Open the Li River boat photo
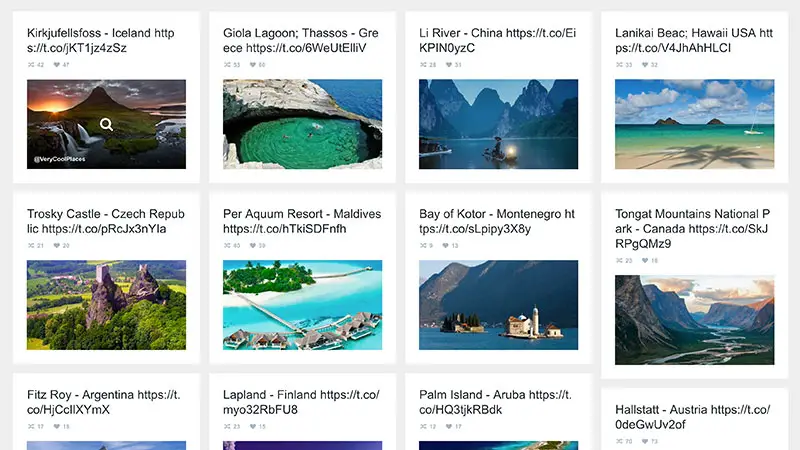This screenshot has width=800, height=450. (498, 124)
